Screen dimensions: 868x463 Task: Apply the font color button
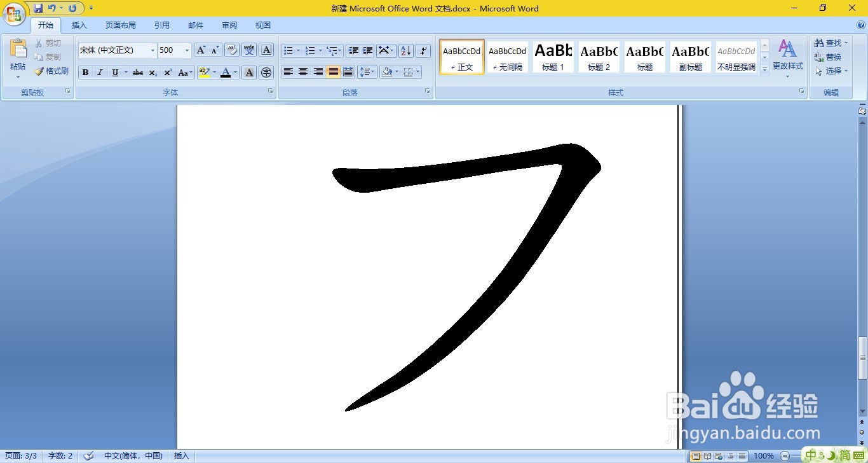pyautogui.click(x=226, y=73)
